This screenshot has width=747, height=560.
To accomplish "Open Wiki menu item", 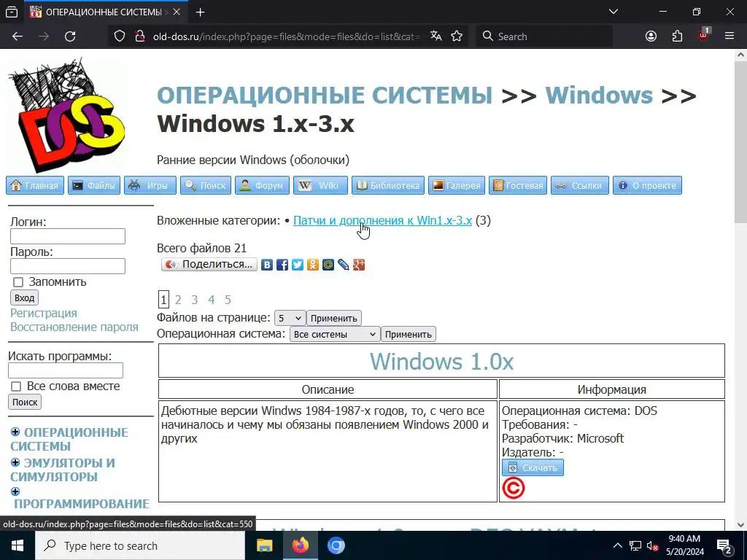I will click(321, 185).
